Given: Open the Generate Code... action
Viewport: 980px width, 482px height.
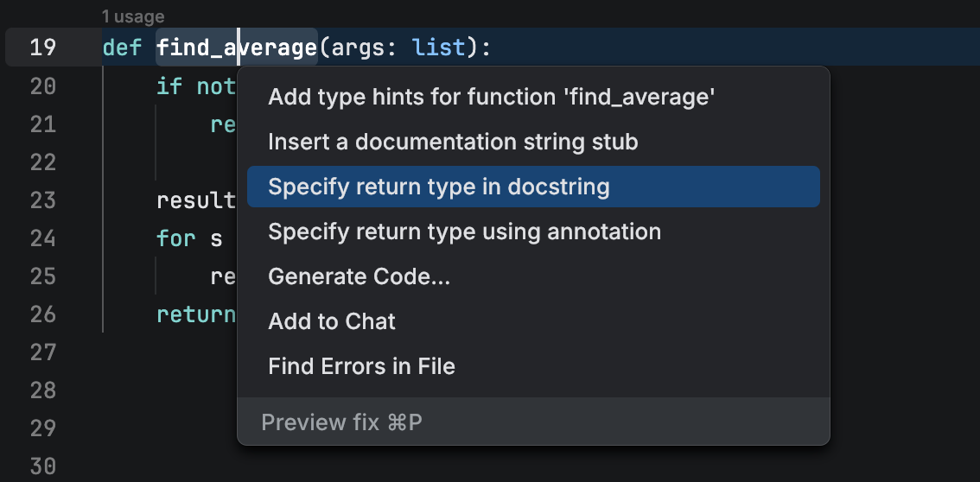Looking at the screenshot, I should tap(359, 276).
